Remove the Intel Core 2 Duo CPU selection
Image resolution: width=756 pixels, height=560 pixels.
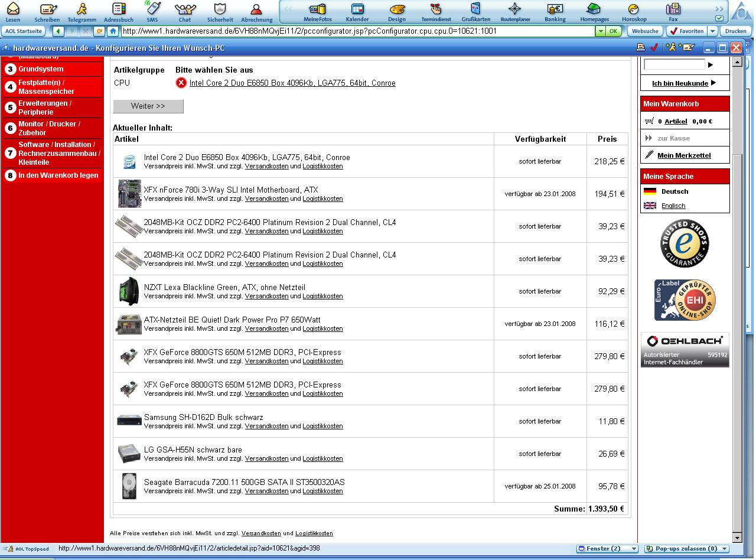point(181,83)
